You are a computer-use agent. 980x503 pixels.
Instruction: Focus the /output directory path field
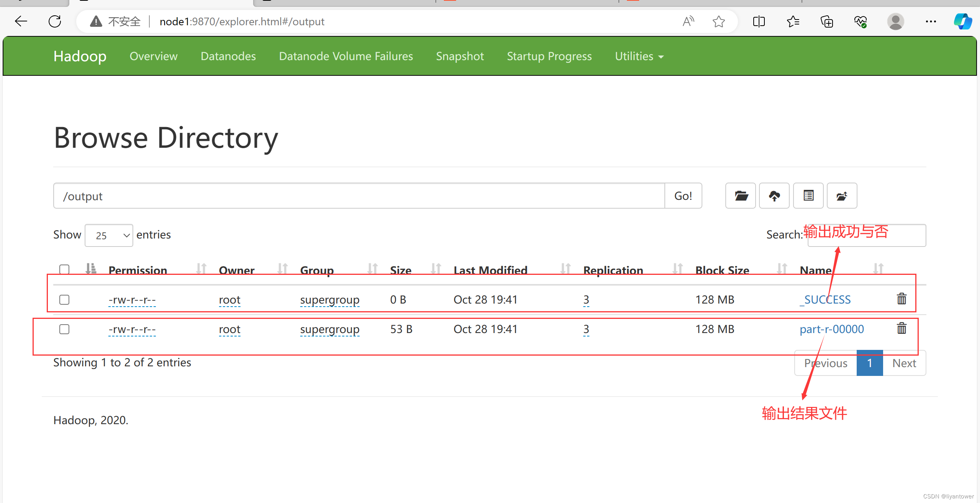point(359,196)
